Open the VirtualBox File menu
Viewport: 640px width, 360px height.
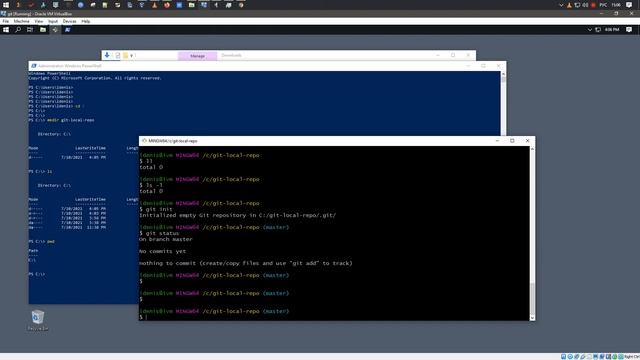[x=6, y=21]
